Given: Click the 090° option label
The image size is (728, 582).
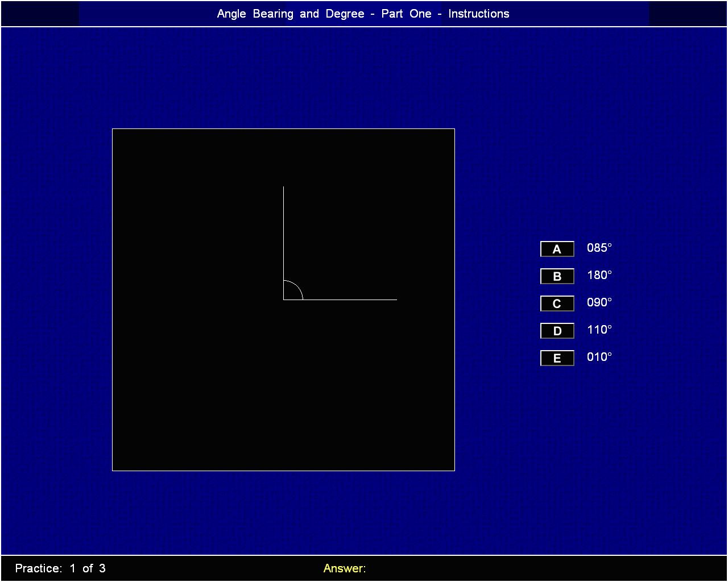Looking at the screenshot, I should click(x=599, y=302).
